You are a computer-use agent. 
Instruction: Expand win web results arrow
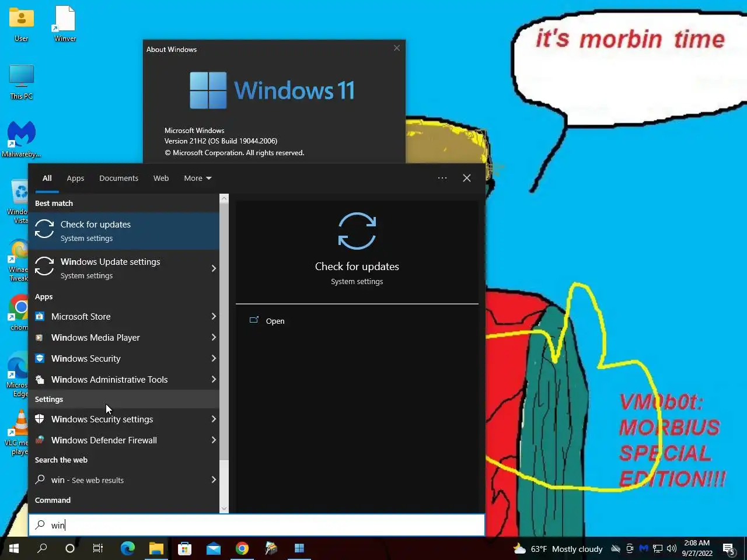pos(214,480)
